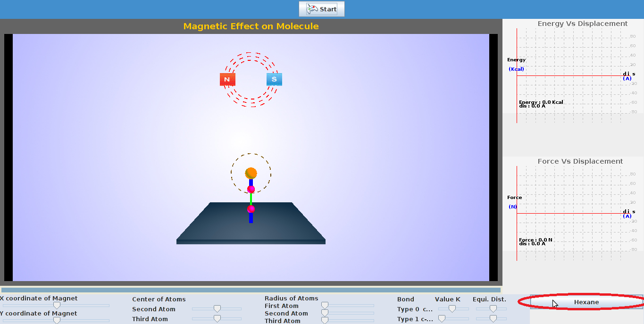The image size is (644, 324).
Task: Click the red N magnet pole
Action: [227, 79]
